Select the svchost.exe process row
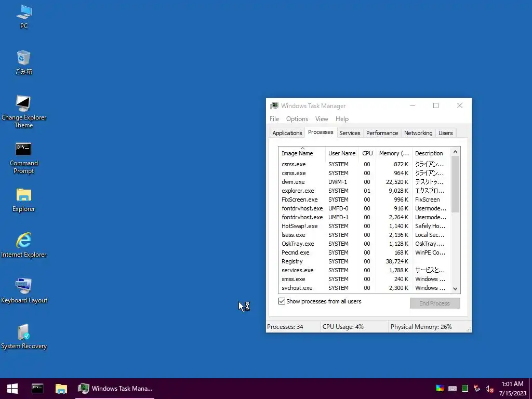532x399 pixels. (x=364, y=288)
